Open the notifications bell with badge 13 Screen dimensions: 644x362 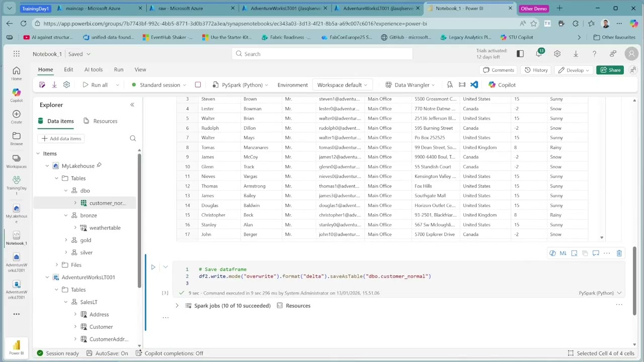(539, 54)
